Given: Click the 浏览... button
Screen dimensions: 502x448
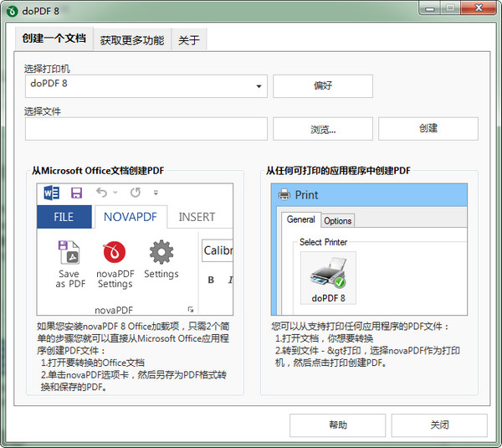Looking at the screenshot, I should coord(322,129).
